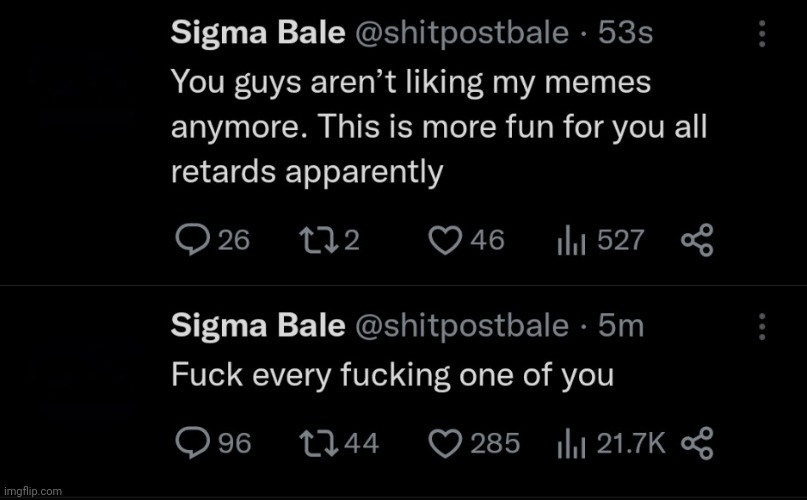Reply to the tweet with 96 replies
Viewport: 807px width, 500px height.
(x=191, y=442)
